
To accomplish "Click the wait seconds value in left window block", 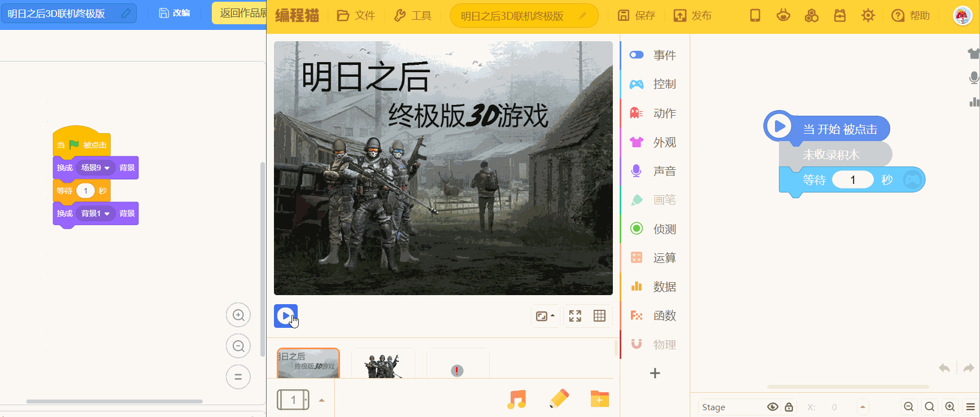I will pos(86,191).
